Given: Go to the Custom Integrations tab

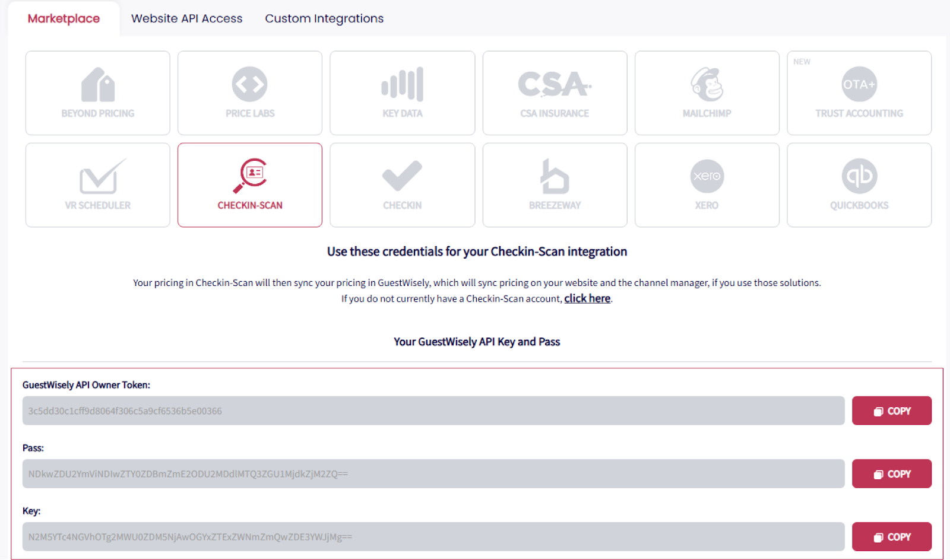Looking at the screenshot, I should [x=324, y=18].
